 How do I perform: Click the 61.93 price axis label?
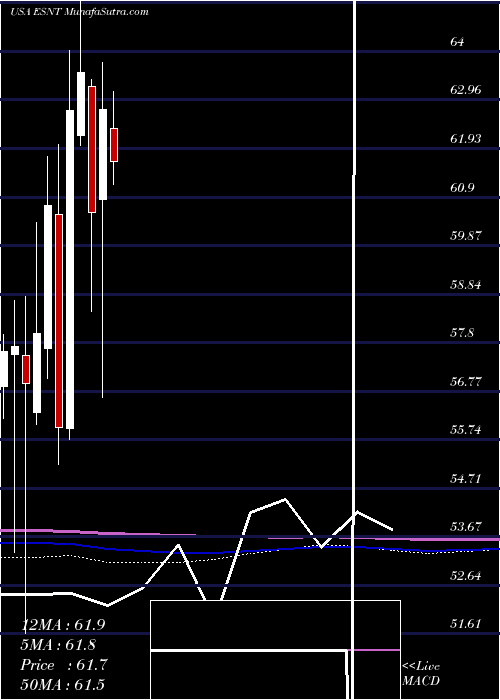pos(466,139)
